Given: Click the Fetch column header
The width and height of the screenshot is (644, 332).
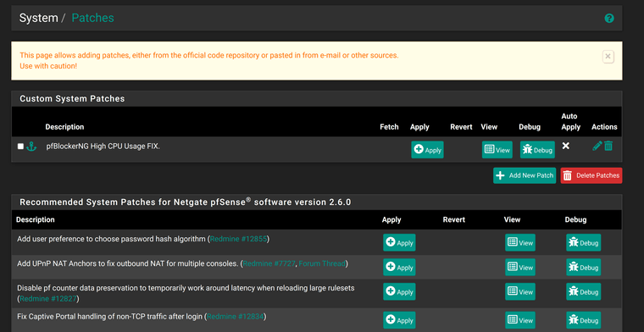Looking at the screenshot, I should (x=389, y=127).
